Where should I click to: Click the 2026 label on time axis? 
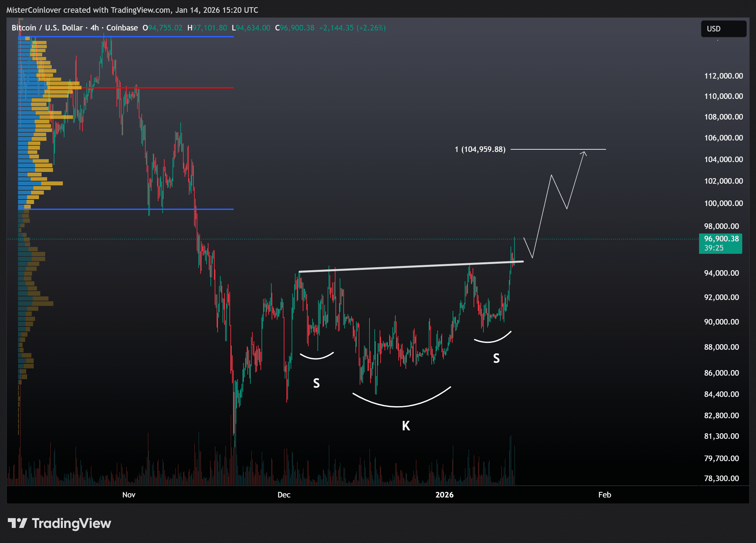tap(444, 495)
